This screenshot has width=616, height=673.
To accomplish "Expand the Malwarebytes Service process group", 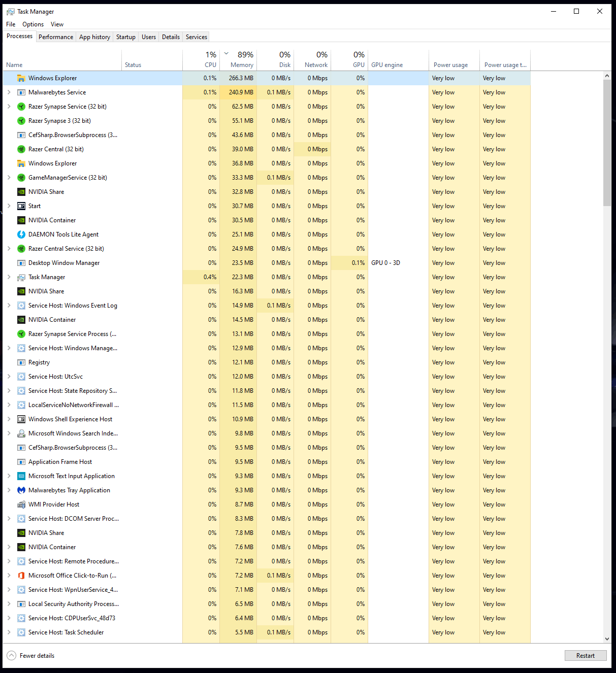I will [x=9, y=92].
